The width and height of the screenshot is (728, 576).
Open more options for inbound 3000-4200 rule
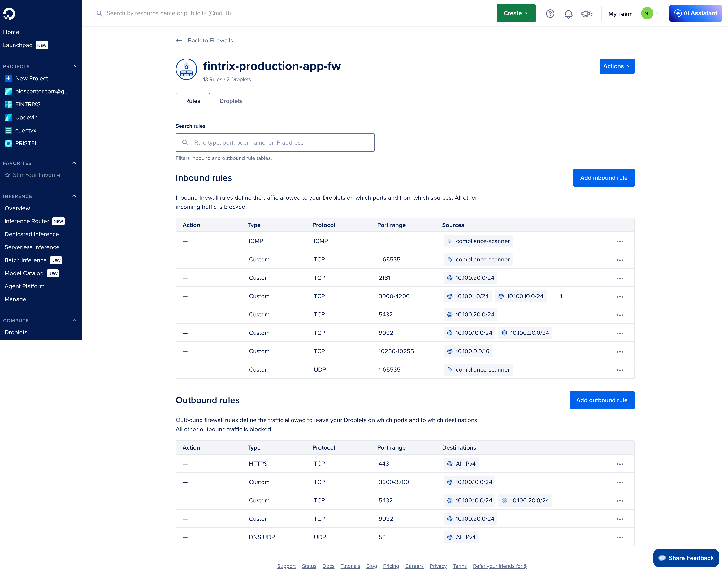[x=620, y=296]
